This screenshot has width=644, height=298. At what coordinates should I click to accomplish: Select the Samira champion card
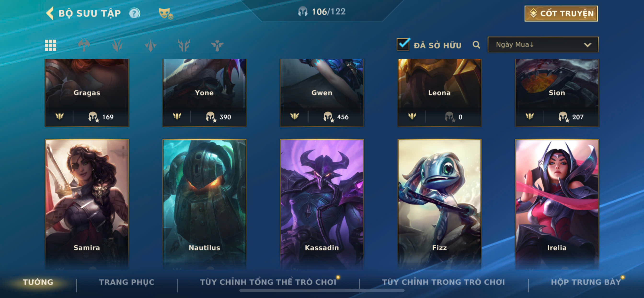(87, 204)
